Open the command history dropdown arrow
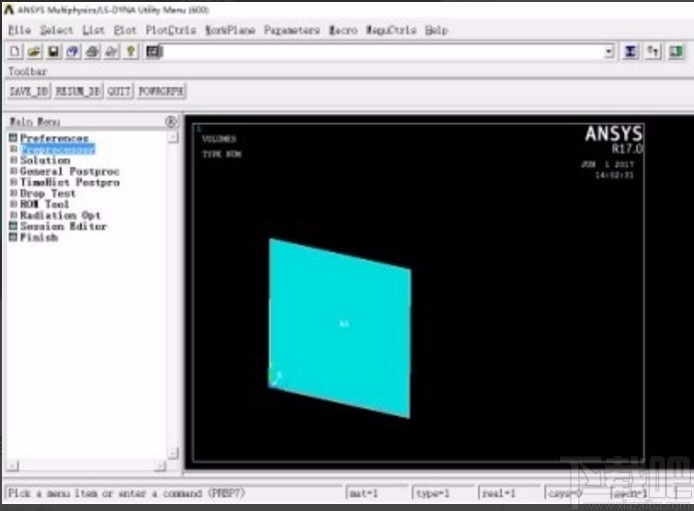The width and height of the screenshot is (694, 511). pos(609,52)
